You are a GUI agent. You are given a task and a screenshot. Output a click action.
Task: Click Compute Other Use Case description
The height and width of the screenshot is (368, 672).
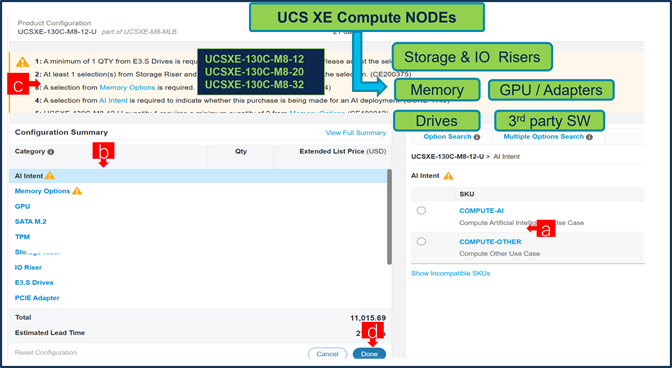click(x=499, y=254)
